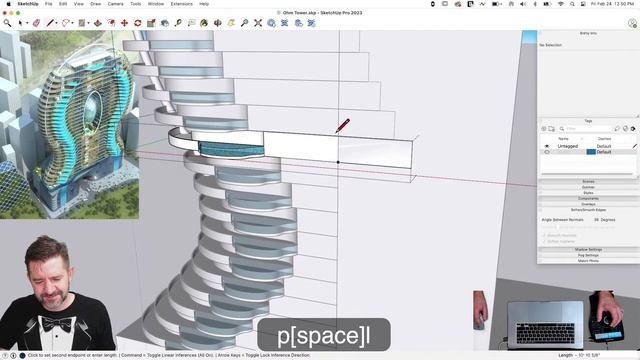Open the Edit menu

63,4
